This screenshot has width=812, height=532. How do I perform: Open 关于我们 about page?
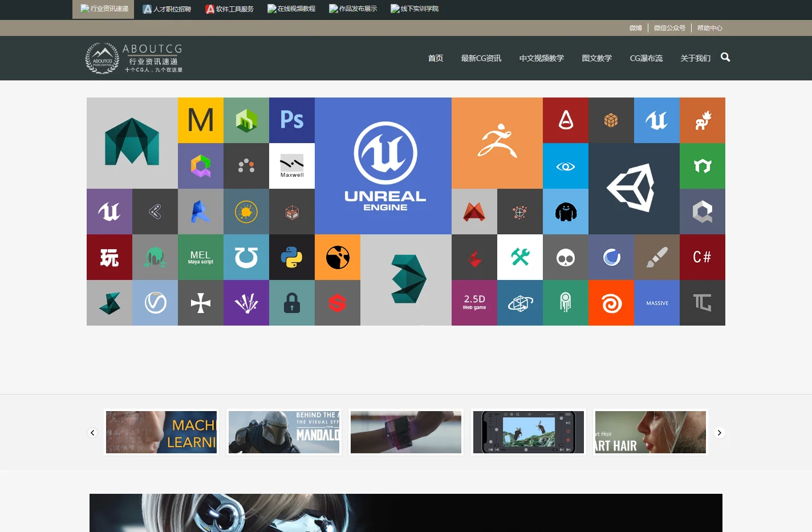[x=696, y=58]
